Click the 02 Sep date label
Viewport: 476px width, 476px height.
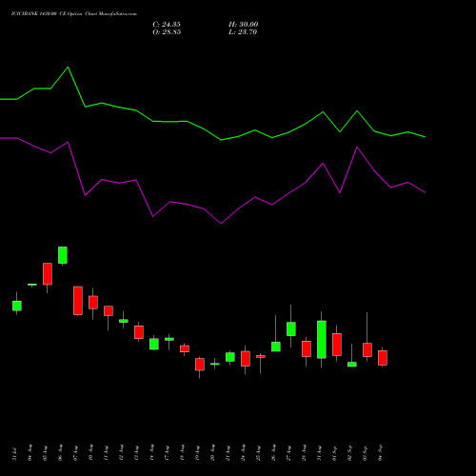[349, 453]
